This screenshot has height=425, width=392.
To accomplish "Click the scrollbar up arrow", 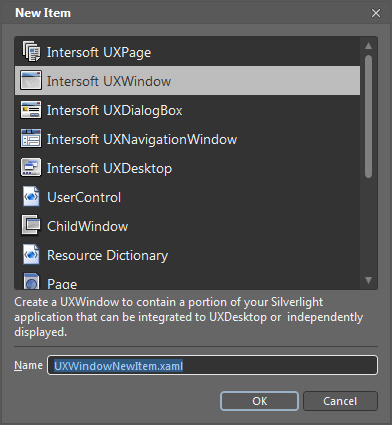I will [368, 46].
